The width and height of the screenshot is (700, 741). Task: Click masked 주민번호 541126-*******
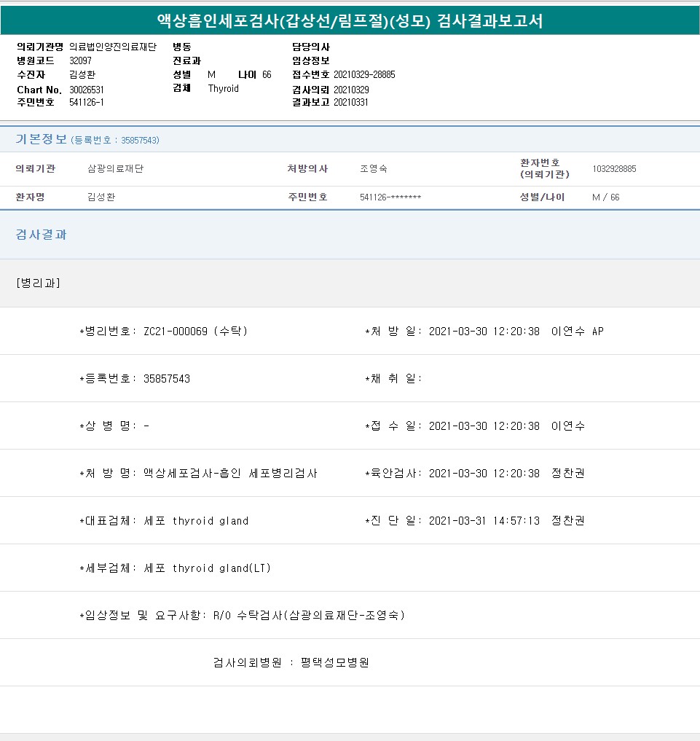pos(390,197)
